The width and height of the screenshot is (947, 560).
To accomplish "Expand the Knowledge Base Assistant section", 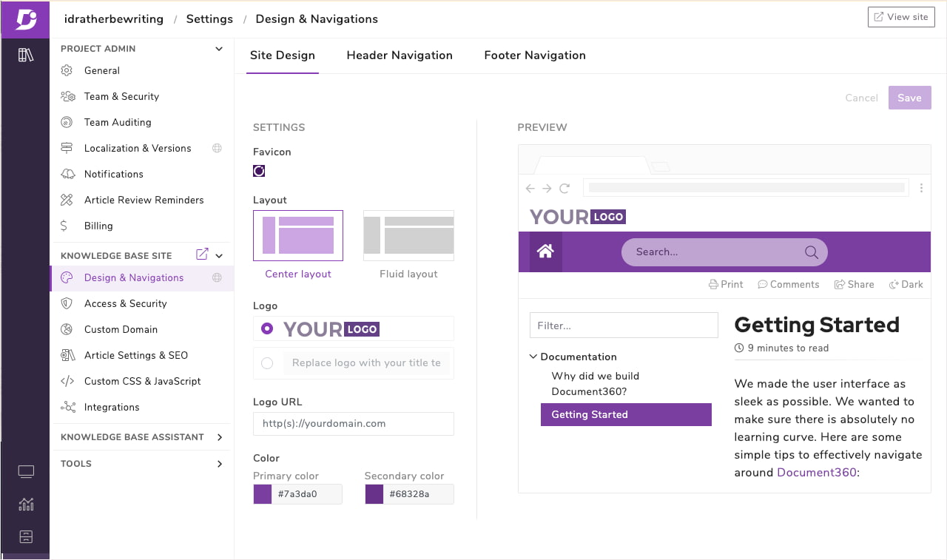I will point(219,437).
